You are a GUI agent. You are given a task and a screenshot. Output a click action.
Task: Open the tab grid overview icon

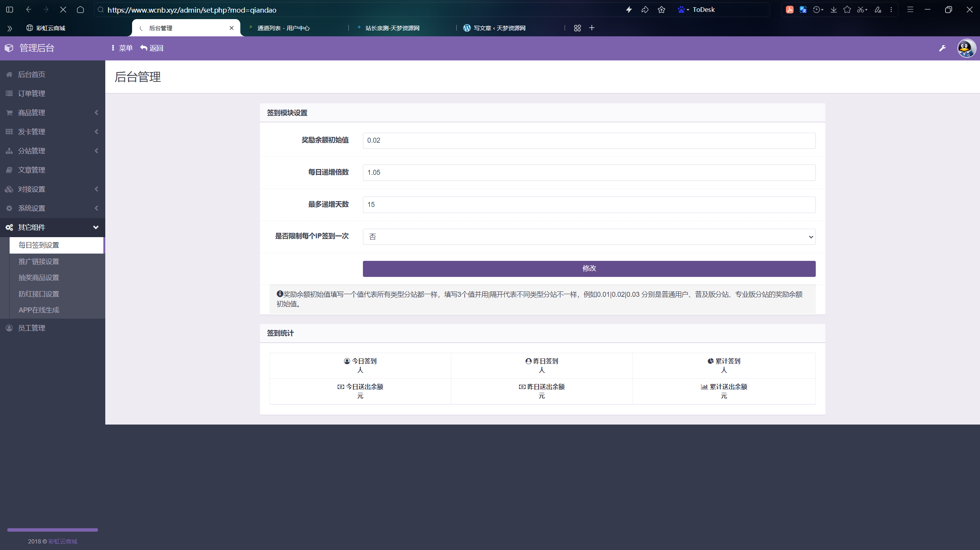click(577, 28)
